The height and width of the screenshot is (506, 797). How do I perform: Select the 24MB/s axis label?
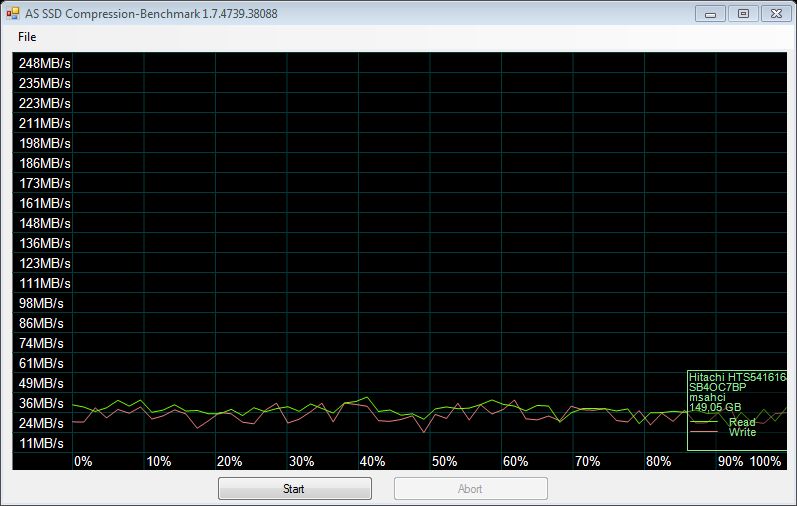pyautogui.click(x=41, y=423)
